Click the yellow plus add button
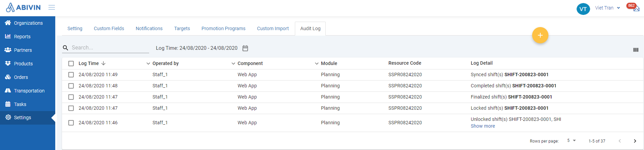 tap(540, 35)
